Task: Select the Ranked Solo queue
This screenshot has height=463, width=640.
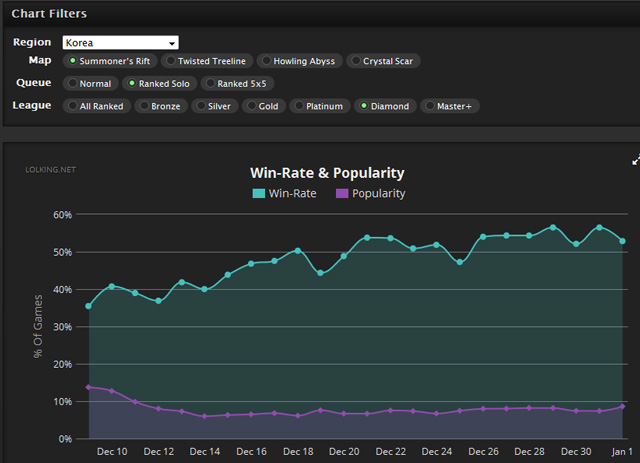Action: (160, 84)
